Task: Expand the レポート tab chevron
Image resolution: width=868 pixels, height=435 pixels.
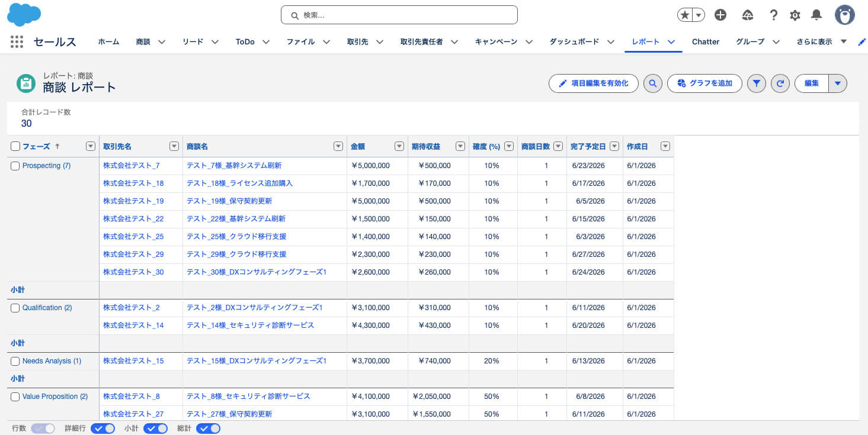Action: pos(671,41)
